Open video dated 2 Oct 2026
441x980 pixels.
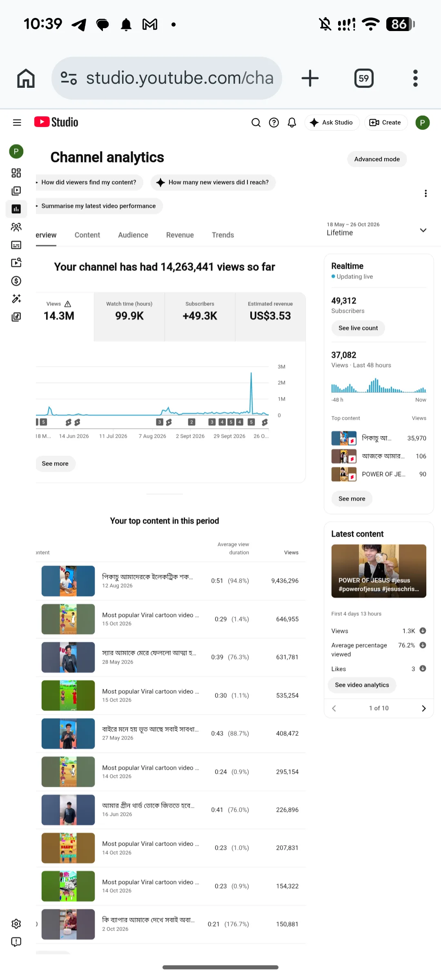pyautogui.click(x=171, y=924)
